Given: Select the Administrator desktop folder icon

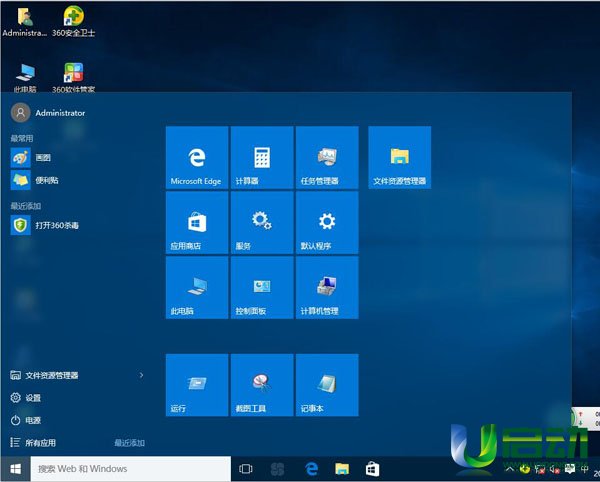Looking at the screenshot, I should (24, 22).
